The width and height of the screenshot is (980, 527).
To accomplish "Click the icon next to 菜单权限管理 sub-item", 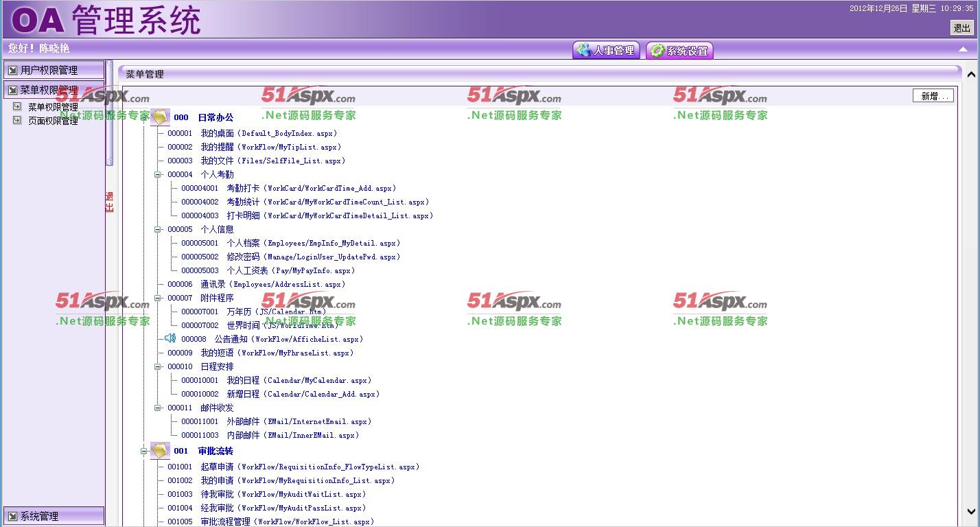I will 17,106.
